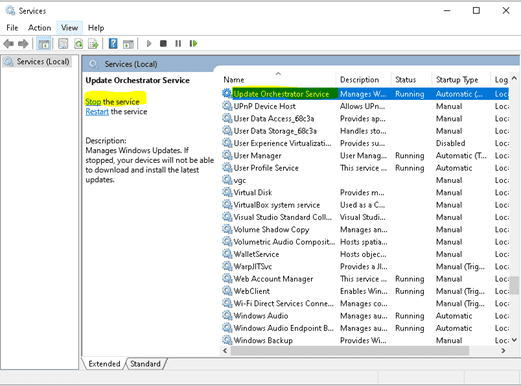Viewport: 521px width, 386px height.
Task: Select the Windows Audio service row
Action: coord(365,316)
